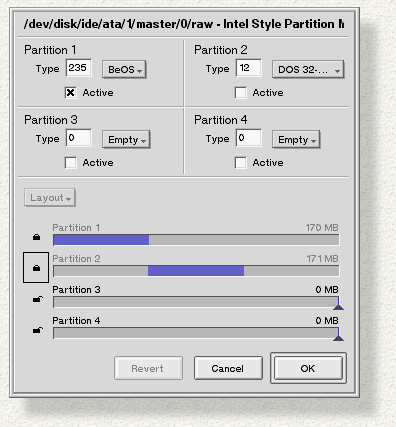Click the Partition 1 type field showing 235
Image resolution: width=396 pixels, height=427 pixels.
point(79,68)
